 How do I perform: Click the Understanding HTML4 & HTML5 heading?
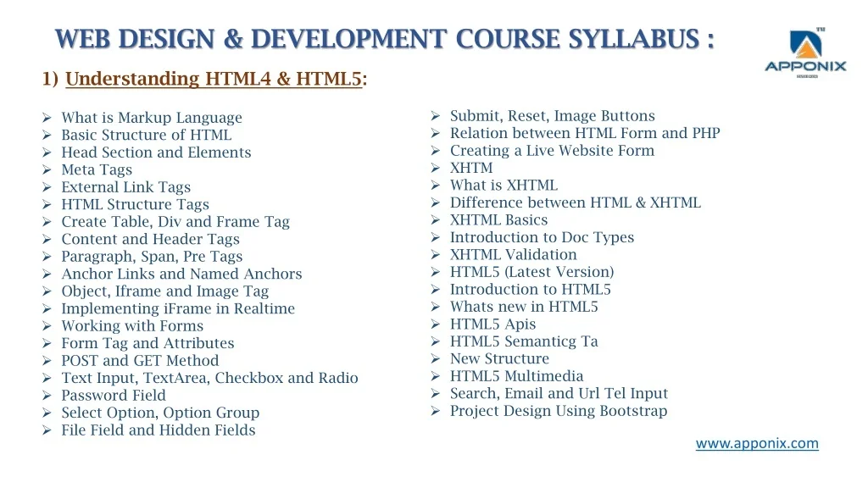(x=214, y=80)
